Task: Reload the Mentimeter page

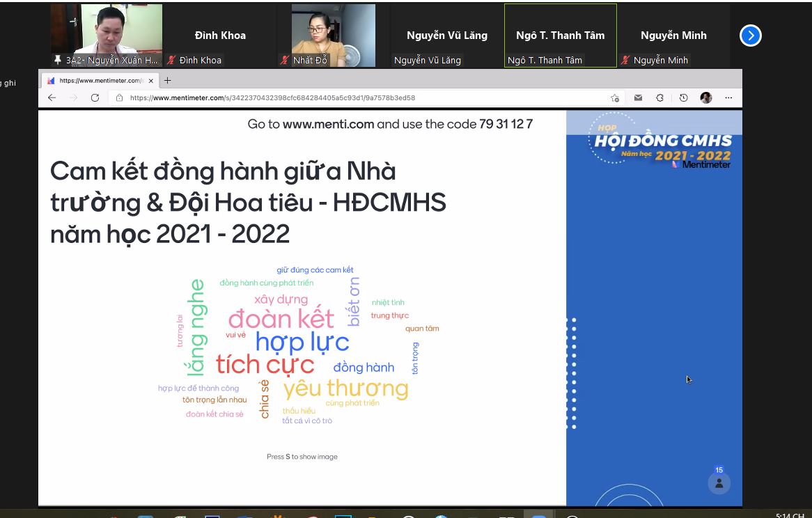Action: tap(95, 98)
